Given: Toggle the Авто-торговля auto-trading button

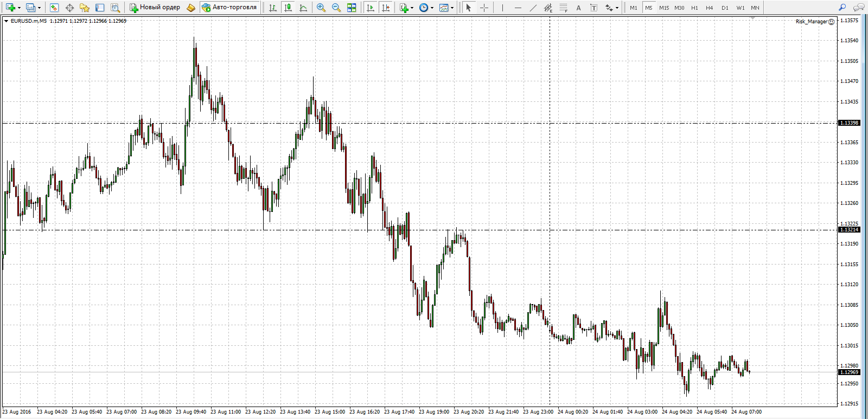Looking at the screenshot, I should [229, 8].
